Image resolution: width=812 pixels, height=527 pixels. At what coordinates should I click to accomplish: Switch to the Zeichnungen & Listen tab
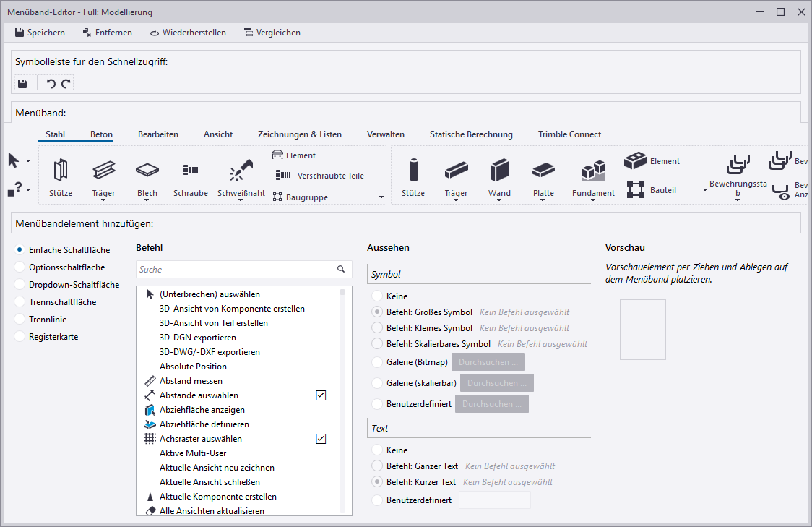(x=299, y=134)
